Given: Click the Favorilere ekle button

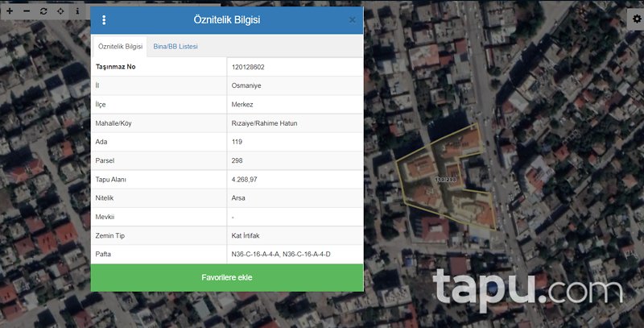Looking at the screenshot, I should 227,278.
